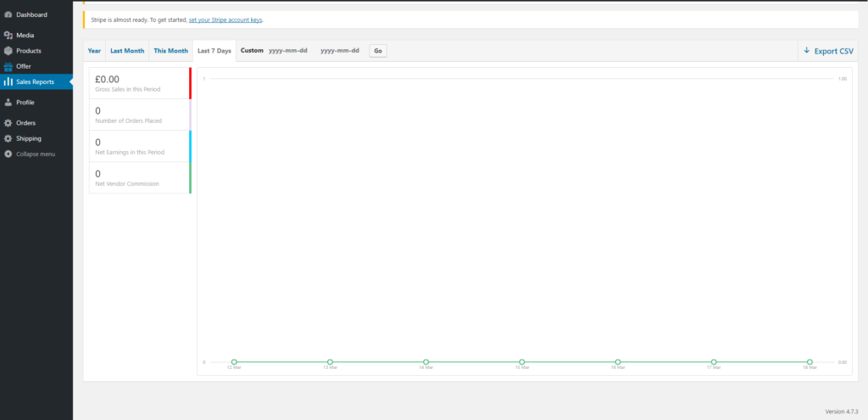
Task: Click the Shipping gear icon
Action: 8,138
